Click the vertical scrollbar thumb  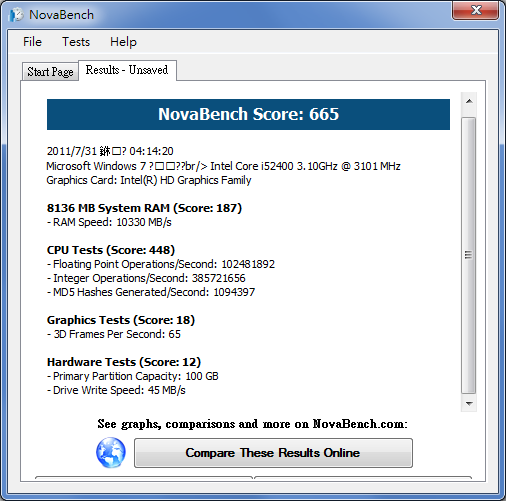[469, 255]
